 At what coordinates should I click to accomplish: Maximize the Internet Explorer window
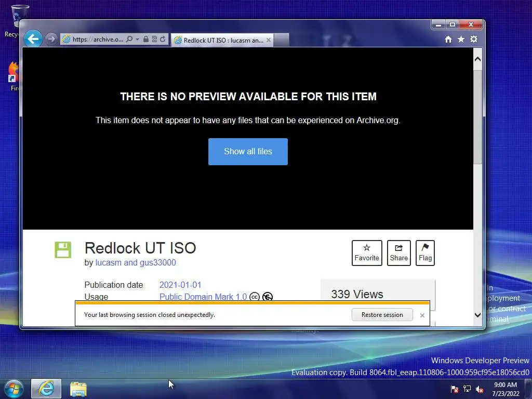[x=453, y=24]
